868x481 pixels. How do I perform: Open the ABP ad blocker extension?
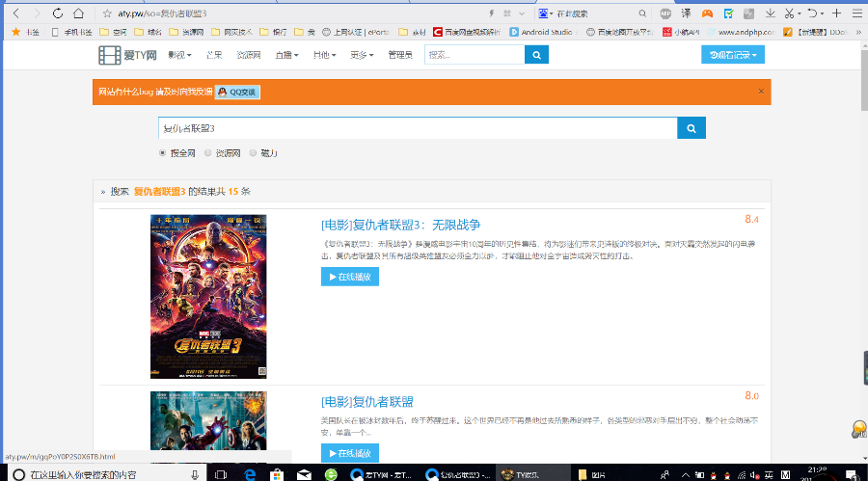click(x=665, y=13)
